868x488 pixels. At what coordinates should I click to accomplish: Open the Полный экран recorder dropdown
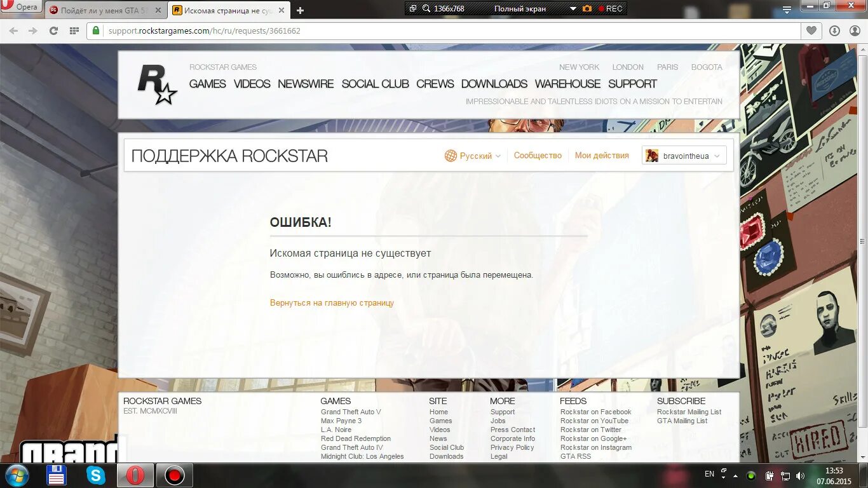point(573,8)
